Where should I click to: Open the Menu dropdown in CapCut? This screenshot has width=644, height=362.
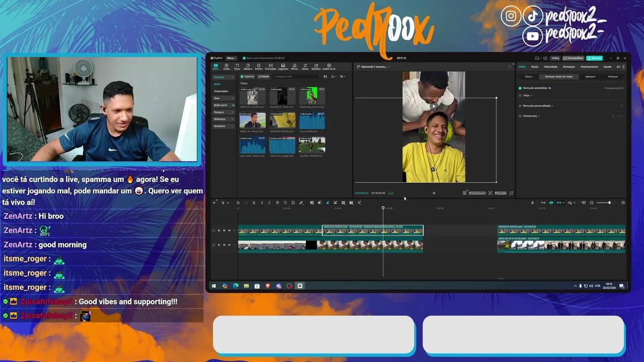[x=231, y=58]
